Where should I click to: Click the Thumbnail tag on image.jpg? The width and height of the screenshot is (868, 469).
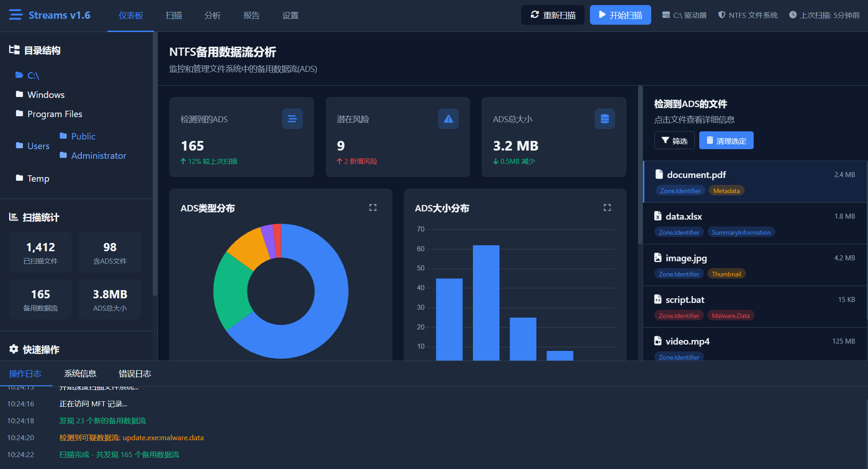click(726, 274)
